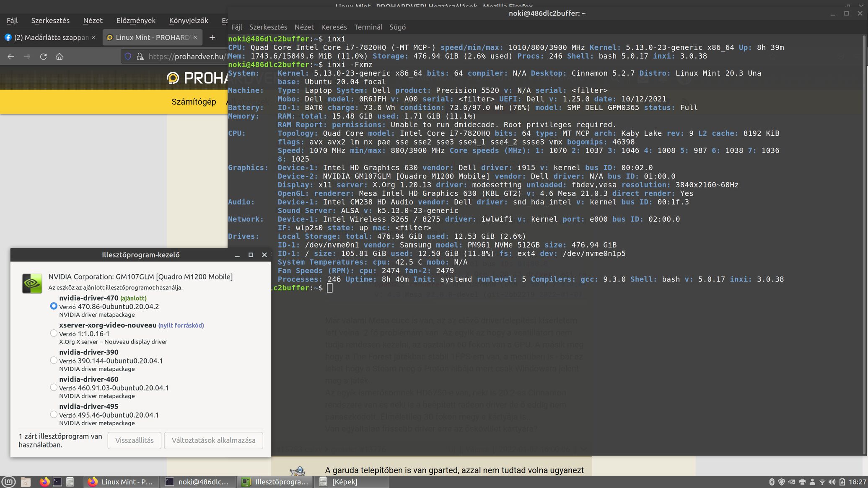Open the 18:27 clock calendar
This screenshot has width=868, height=488.
(x=857, y=482)
